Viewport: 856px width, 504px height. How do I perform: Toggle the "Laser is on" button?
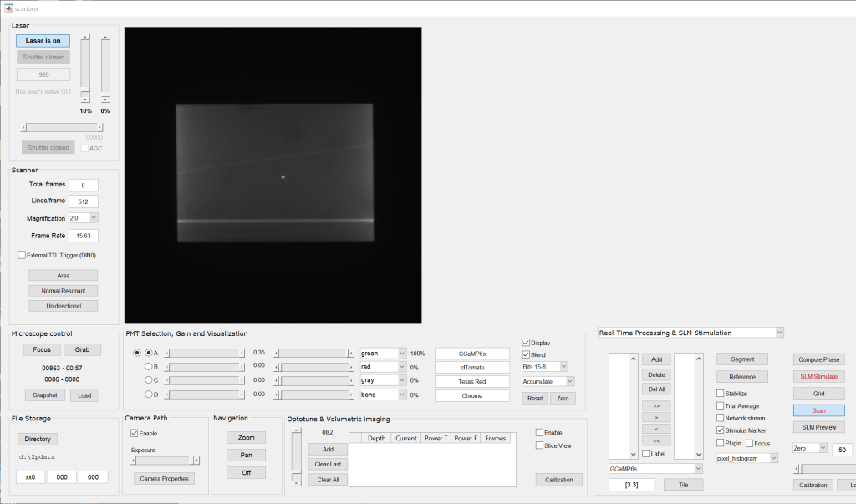click(43, 40)
